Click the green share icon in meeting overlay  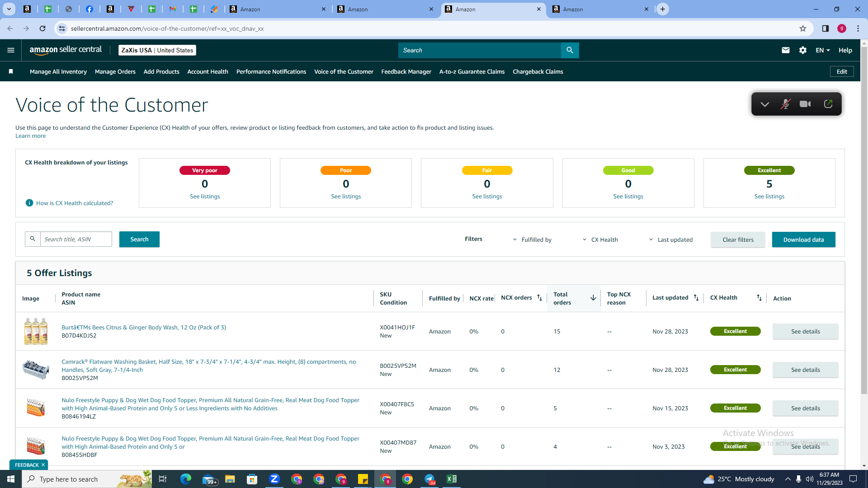pyautogui.click(x=828, y=104)
